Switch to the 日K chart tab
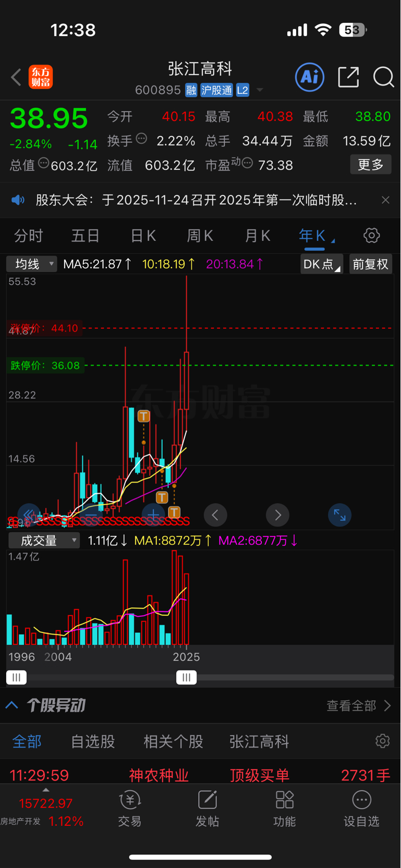Viewport: 401px width, 868px height. point(143,236)
